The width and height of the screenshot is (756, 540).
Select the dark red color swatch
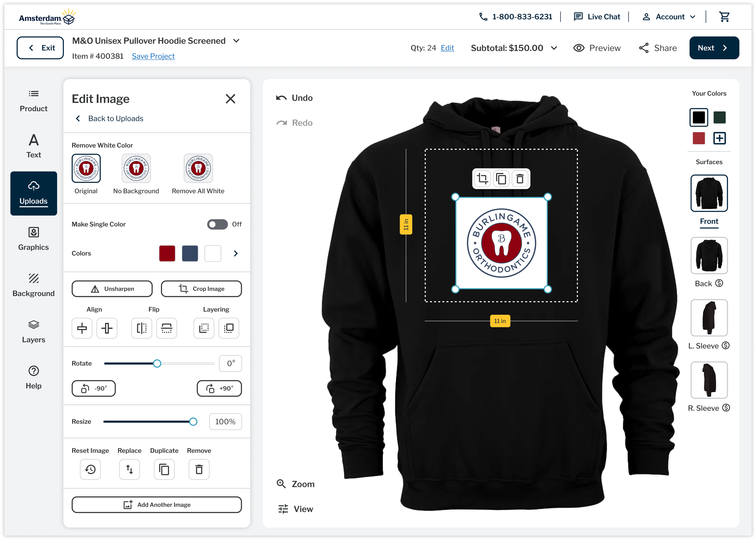pyautogui.click(x=167, y=253)
